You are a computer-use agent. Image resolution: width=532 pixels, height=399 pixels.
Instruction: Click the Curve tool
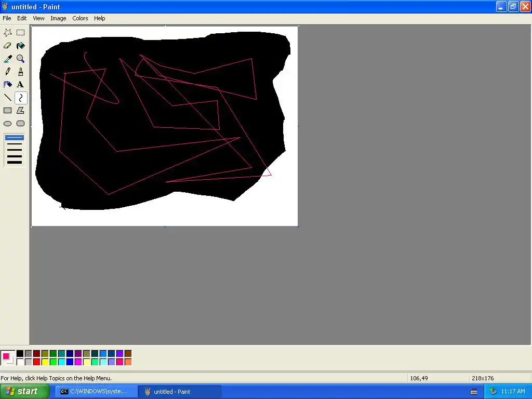(x=21, y=98)
